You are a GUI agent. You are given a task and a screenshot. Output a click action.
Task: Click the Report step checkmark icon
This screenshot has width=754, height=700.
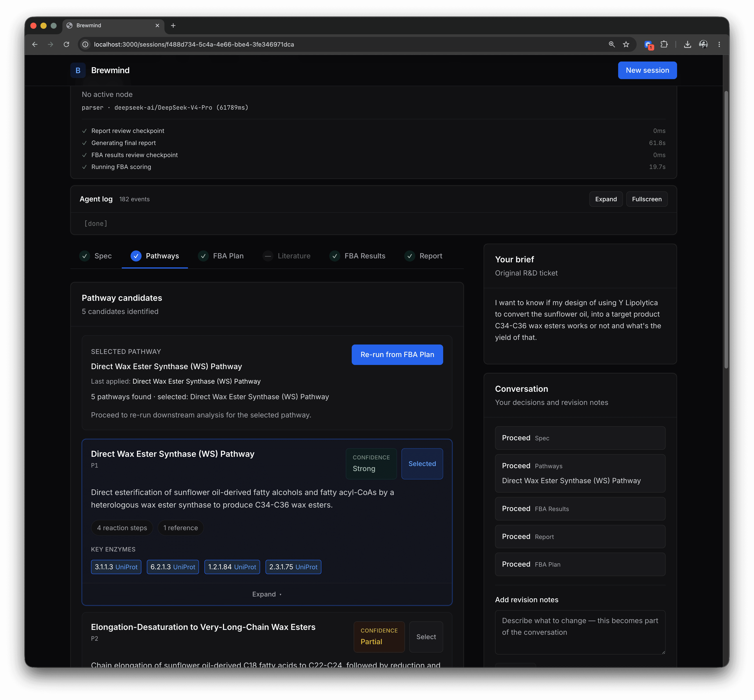pyautogui.click(x=410, y=256)
